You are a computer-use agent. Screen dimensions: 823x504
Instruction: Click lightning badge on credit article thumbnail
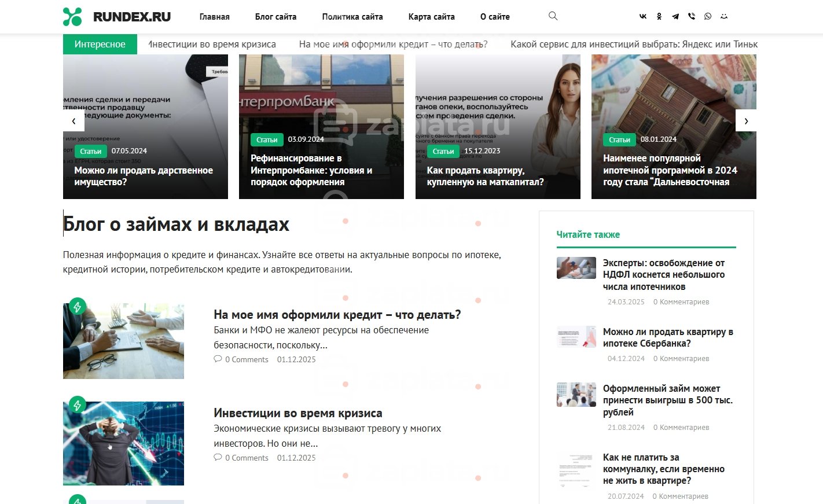tap(78, 307)
